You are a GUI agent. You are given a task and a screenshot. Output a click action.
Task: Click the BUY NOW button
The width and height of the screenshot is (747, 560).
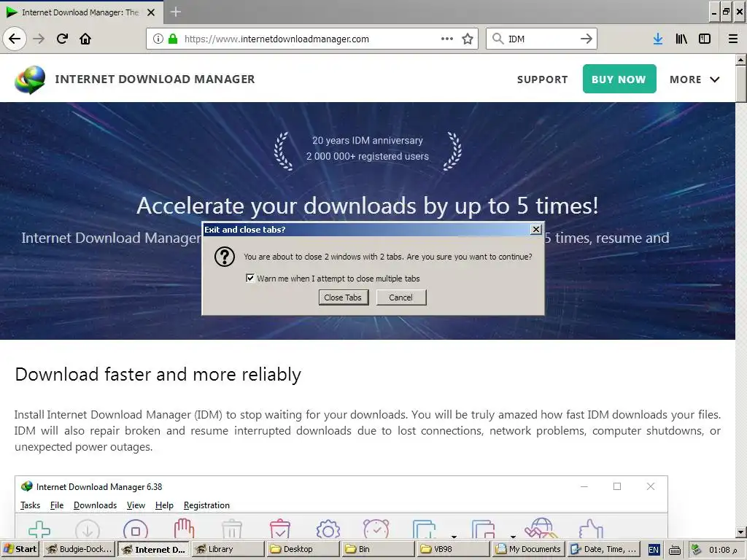pos(619,79)
